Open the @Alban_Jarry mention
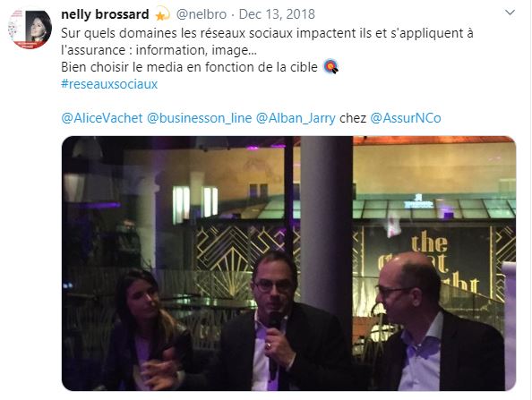The width and height of the screenshot is (532, 400). click(x=296, y=118)
